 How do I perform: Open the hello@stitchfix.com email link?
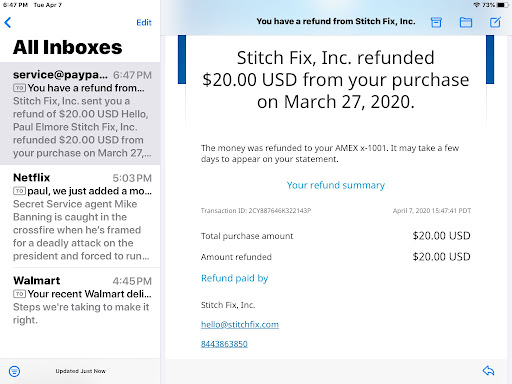point(240,324)
